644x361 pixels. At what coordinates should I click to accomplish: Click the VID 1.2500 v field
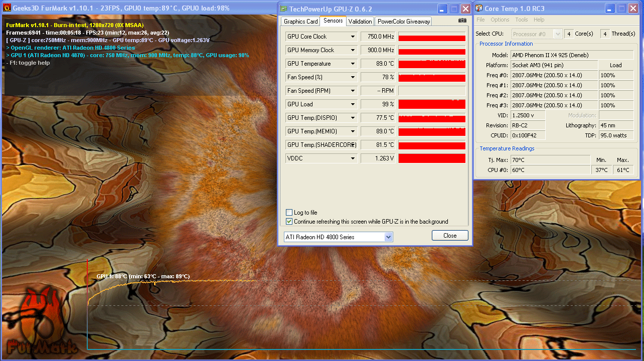pos(528,115)
